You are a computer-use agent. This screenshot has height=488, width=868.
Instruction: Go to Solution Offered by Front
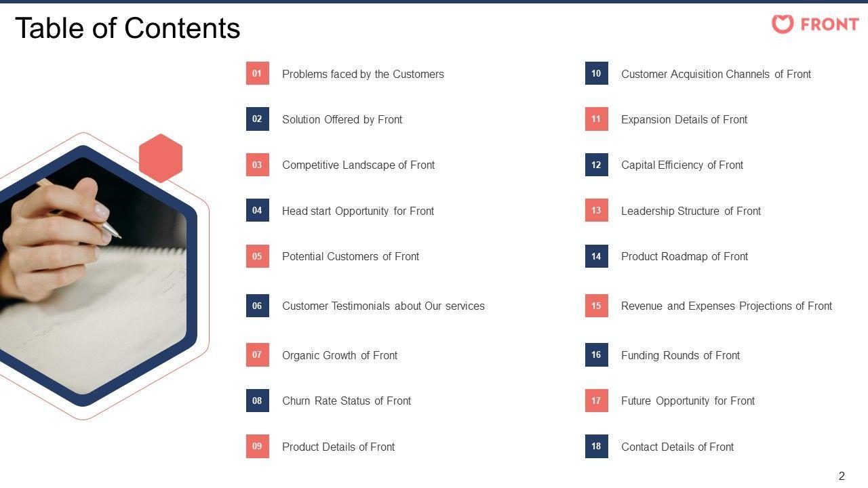(x=342, y=119)
